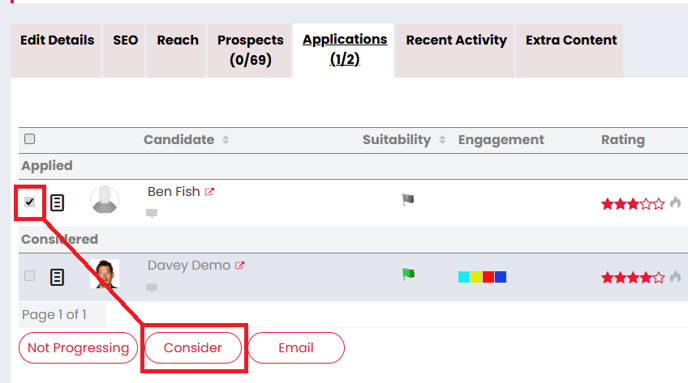This screenshot has width=688, height=383.
Task: Uncheck the Ben Fish checkbox
Action: coord(29,202)
